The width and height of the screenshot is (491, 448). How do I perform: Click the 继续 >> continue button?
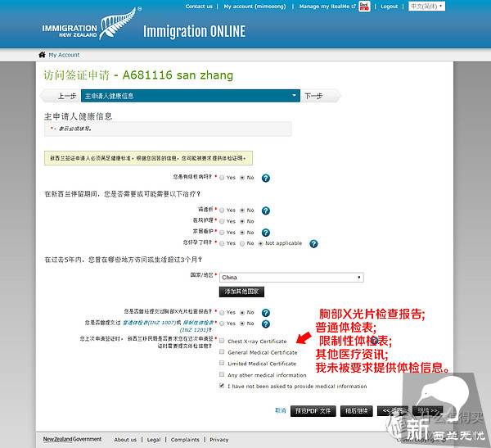pyautogui.click(x=427, y=411)
